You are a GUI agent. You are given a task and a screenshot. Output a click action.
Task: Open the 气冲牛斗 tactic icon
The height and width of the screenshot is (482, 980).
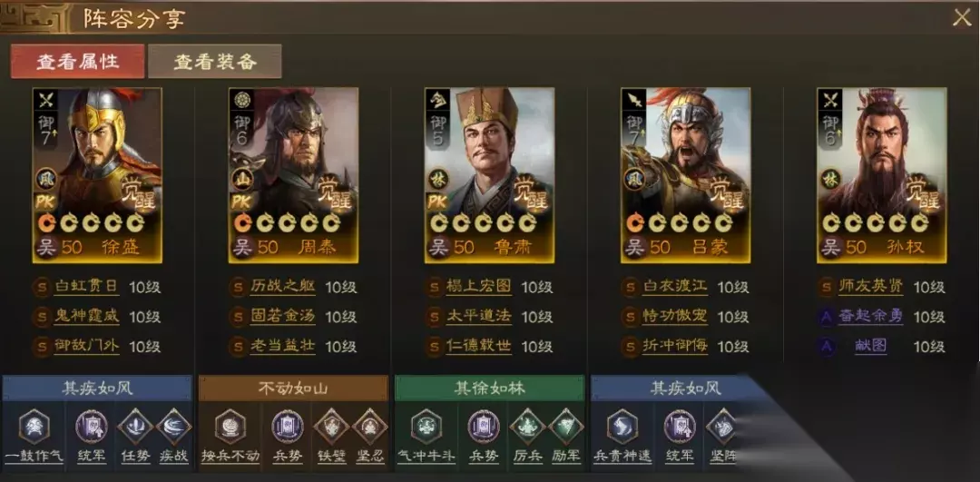(426, 427)
